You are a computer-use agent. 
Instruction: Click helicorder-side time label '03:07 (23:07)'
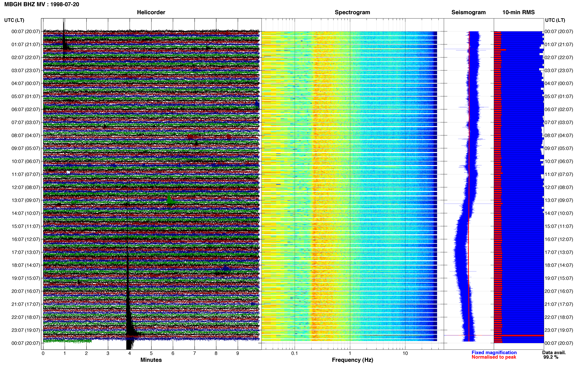(x=26, y=71)
